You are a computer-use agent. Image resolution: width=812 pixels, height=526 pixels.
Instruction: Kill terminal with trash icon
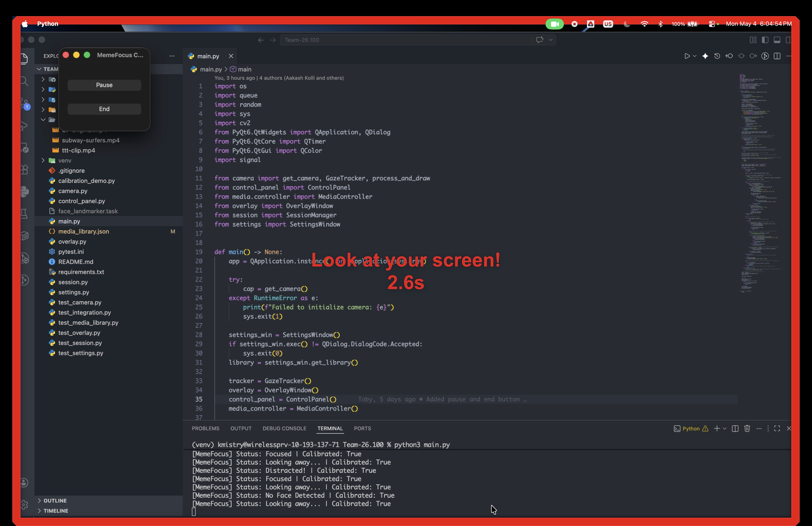pos(747,429)
